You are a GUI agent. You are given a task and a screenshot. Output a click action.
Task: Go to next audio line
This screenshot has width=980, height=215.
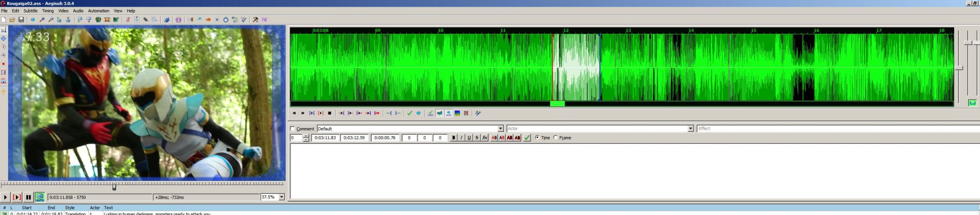tap(302, 113)
